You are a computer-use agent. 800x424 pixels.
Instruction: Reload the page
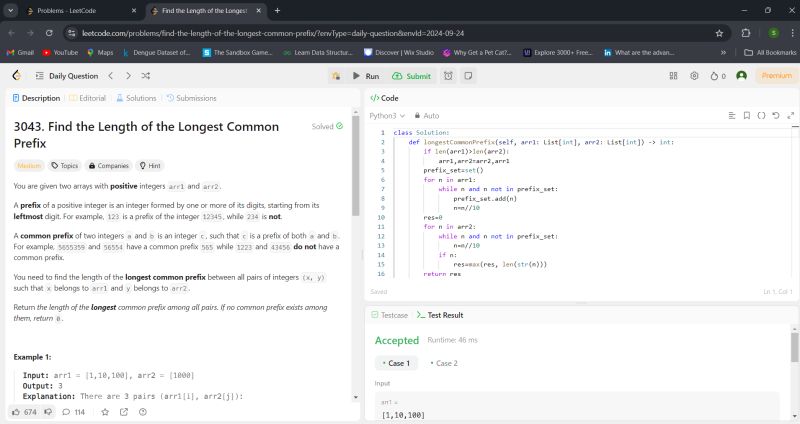49,33
